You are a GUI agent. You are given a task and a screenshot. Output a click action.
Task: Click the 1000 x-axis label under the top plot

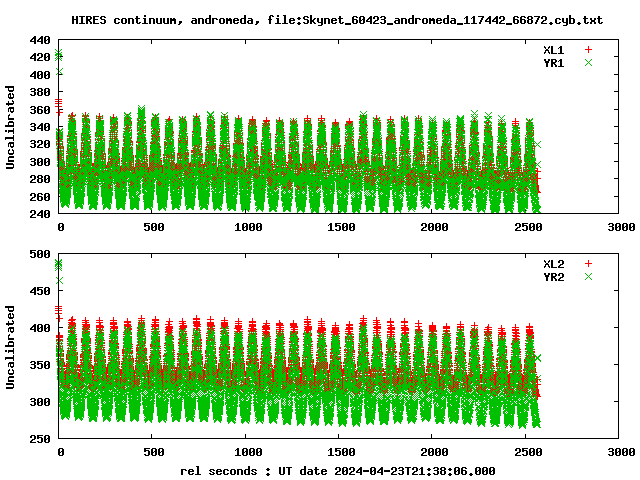pos(248,227)
